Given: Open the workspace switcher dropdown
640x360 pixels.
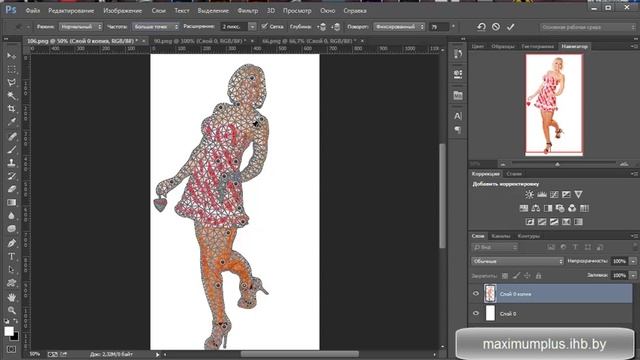Looking at the screenshot, I should [x=587, y=27].
